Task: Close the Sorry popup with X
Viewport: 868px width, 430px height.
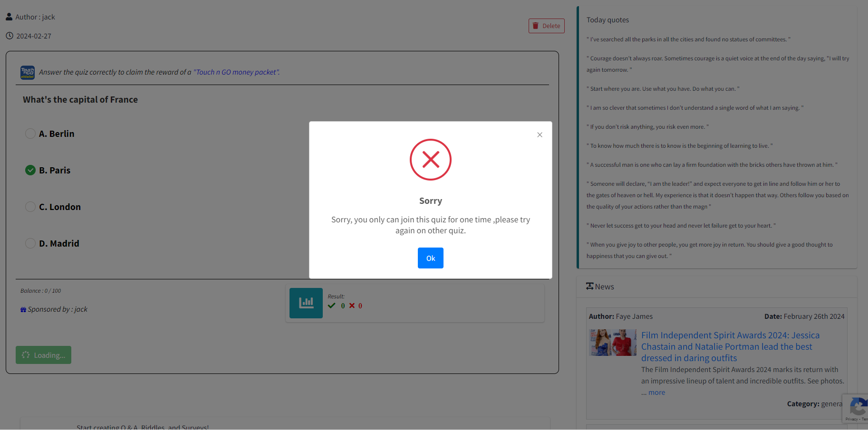Action: tap(540, 135)
